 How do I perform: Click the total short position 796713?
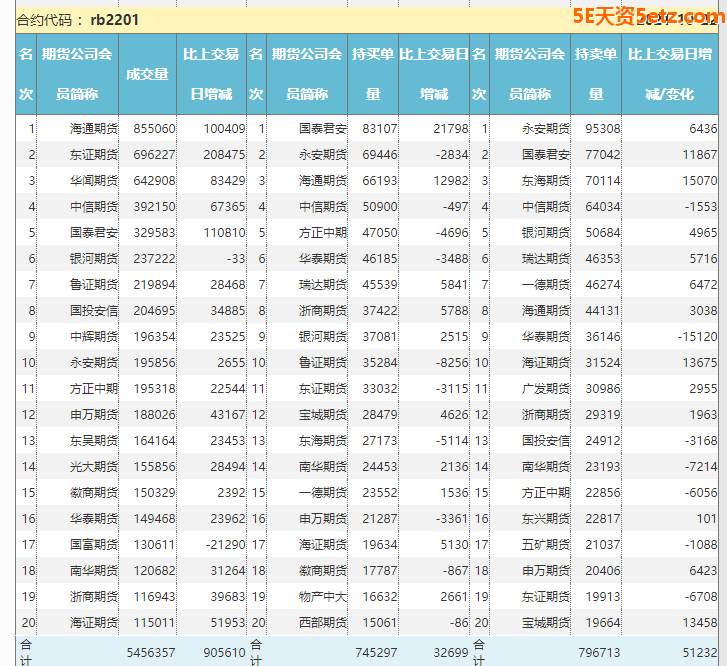pos(599,652)
